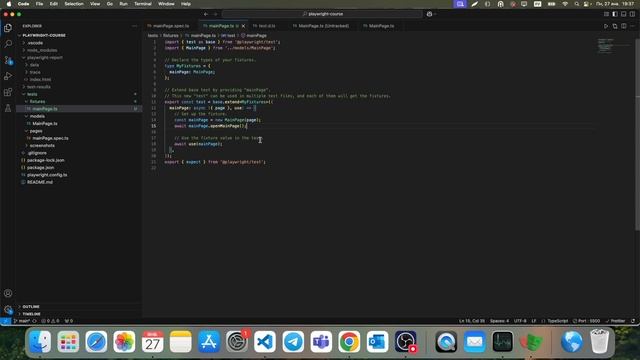Open Source Control view in activity bar
The width and height of the screenshot is (640, 360).
pyautogui.click(x=8, y=60)
